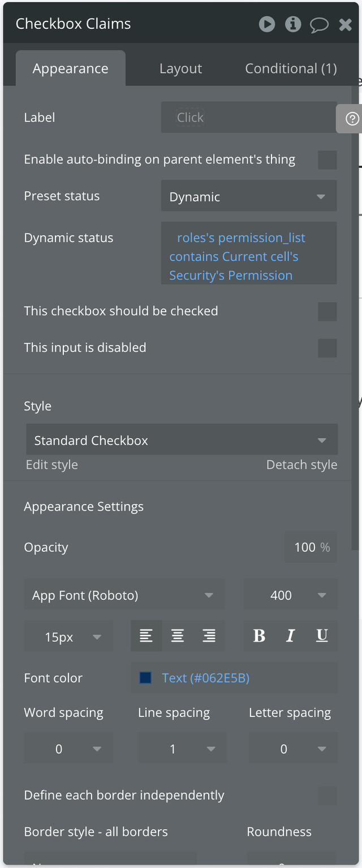362x868 pixels.
Task: Expand the Standard Checkbox style dropdown
Action: 182,440
